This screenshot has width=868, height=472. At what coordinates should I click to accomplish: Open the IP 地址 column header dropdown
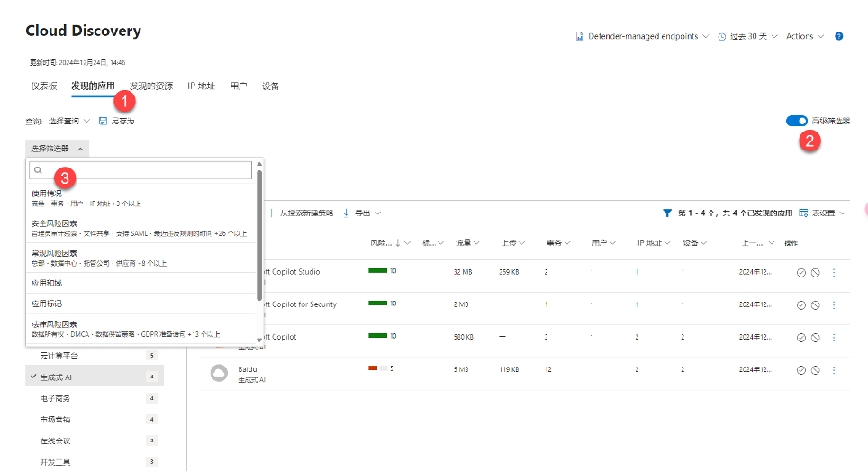click(654, 242)
